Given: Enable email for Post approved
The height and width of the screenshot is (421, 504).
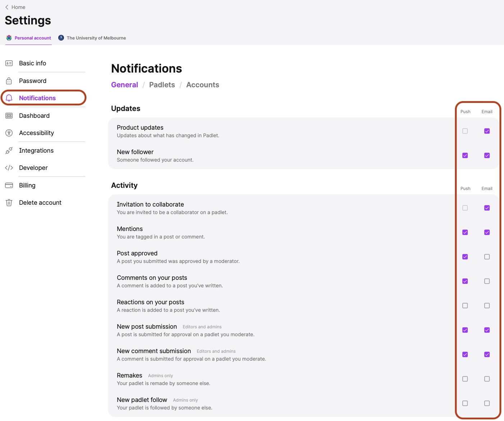Looking at the screenshot, I should pos(487,257).
